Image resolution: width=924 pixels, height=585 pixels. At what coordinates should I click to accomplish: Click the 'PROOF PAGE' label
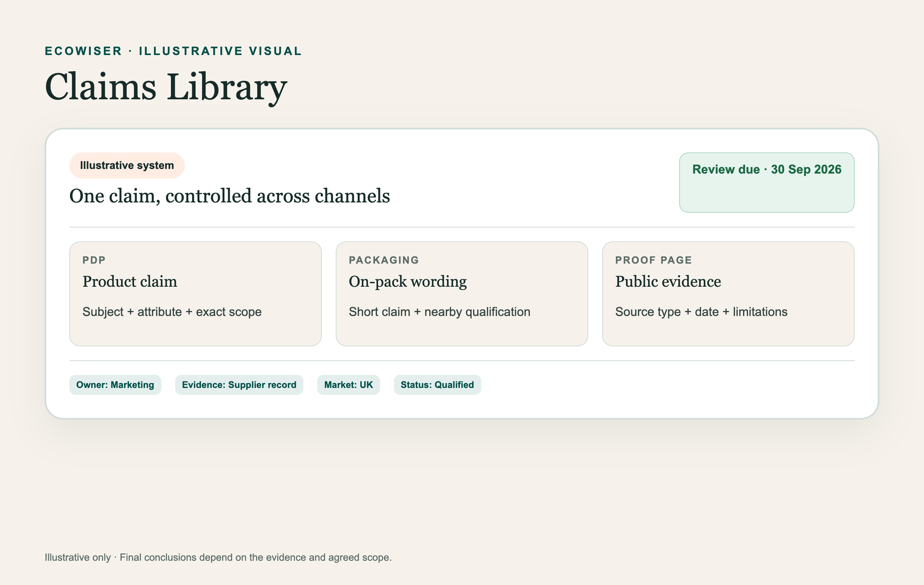coord(654,260)
